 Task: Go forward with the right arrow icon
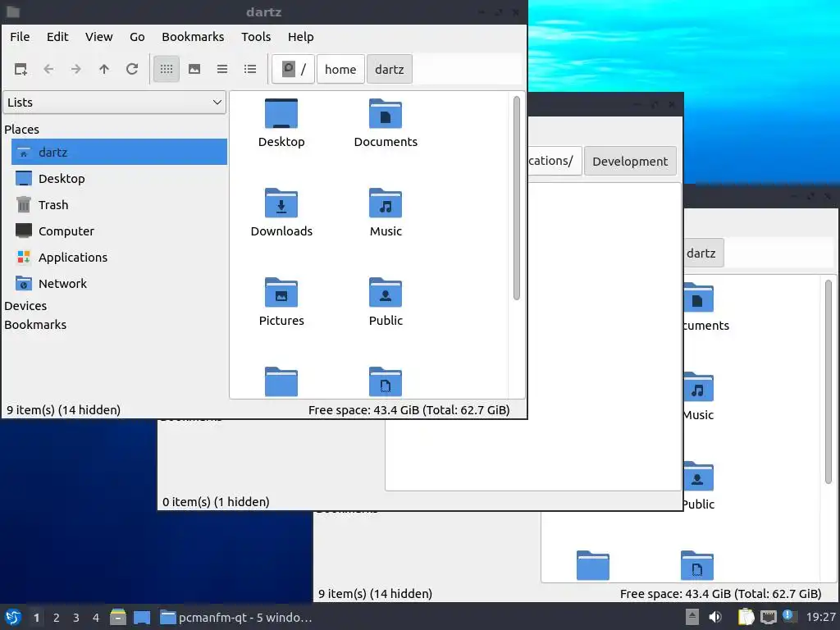click(76, 69)
